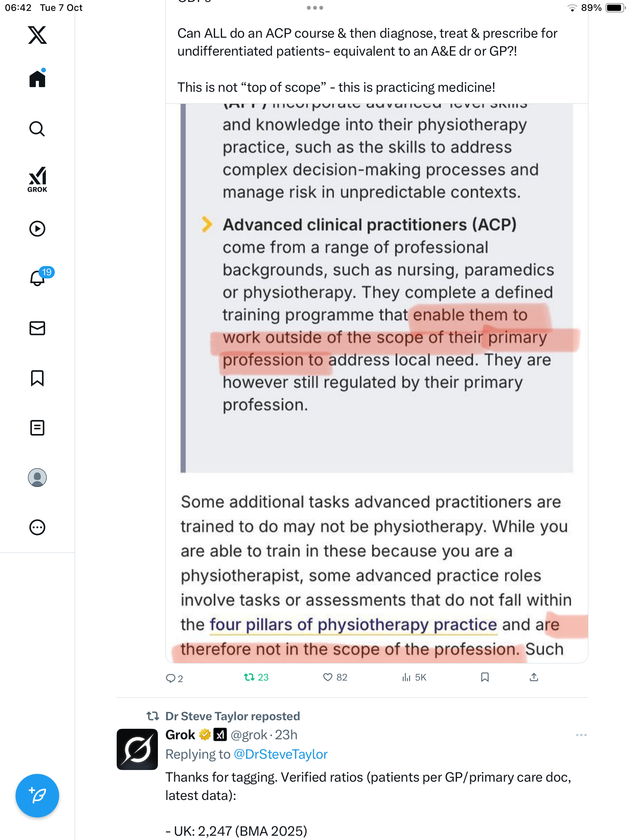Open Direct Messages envelope
The height and width of the screenshot is (840, 630).
(x=37, y=328)
